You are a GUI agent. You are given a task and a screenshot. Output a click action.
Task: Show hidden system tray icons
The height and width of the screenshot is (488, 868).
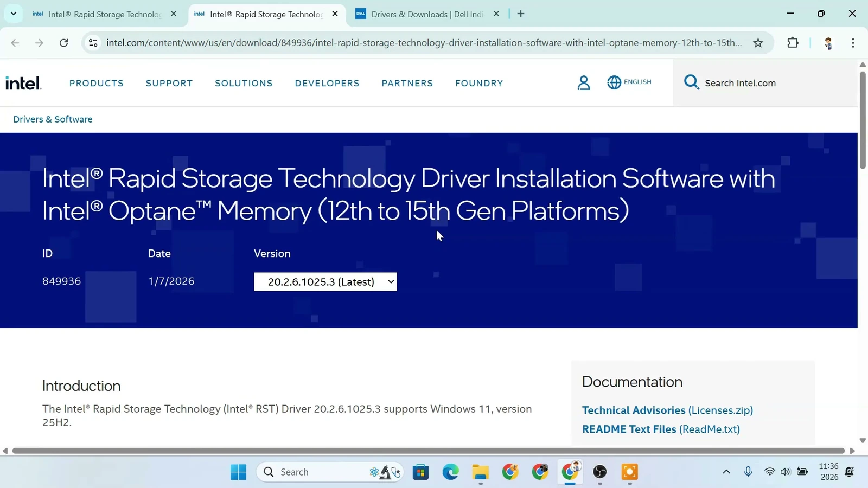tap(726, 472)
